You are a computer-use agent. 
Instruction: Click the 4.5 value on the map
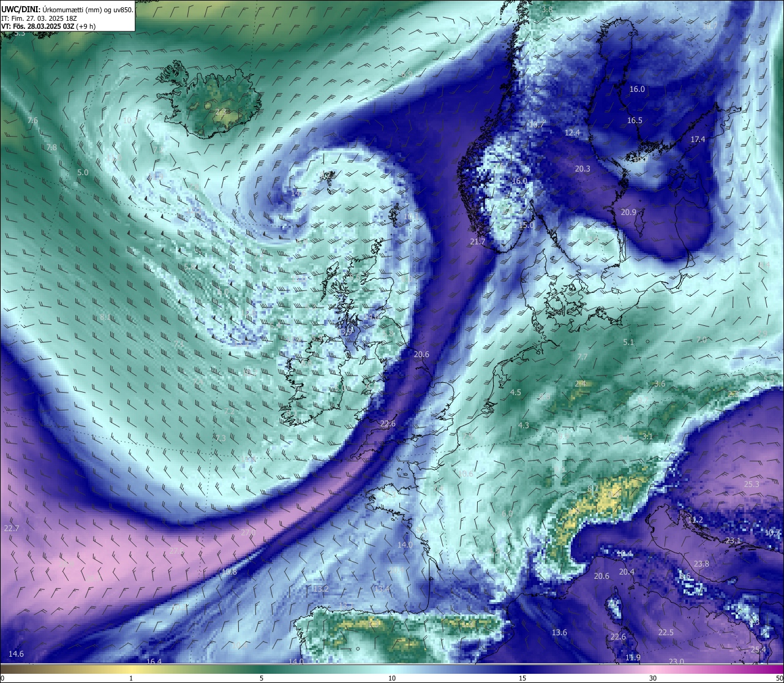tap(516, 392)
